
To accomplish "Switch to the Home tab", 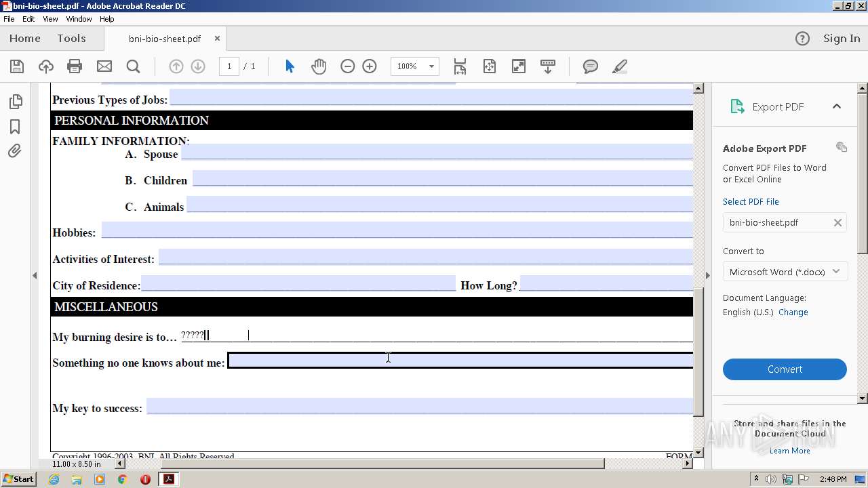I will click(25, 39).
